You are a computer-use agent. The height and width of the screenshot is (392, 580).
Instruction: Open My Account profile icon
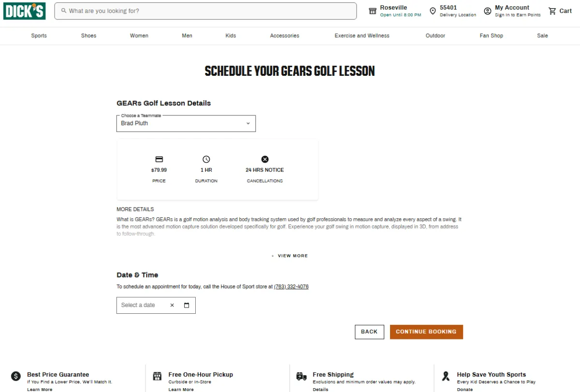point(488,11)
